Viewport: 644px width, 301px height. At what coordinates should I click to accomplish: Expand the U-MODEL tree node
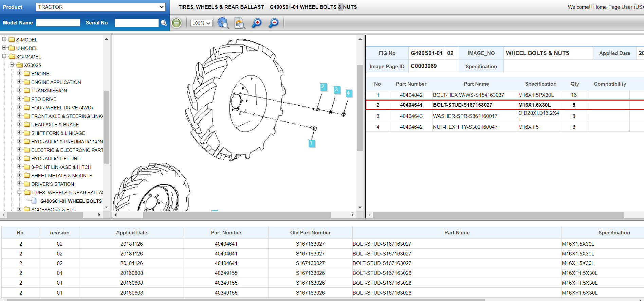coord(4,48)
